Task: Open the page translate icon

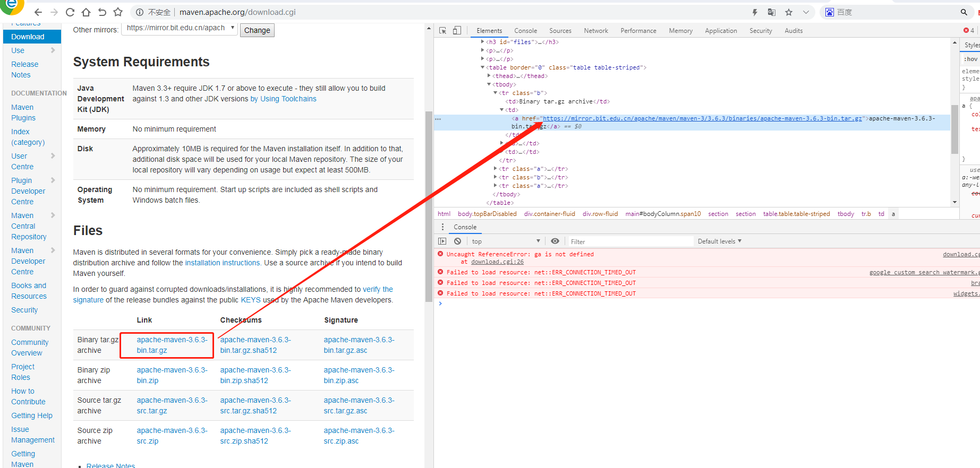Action: click(772, 12)
